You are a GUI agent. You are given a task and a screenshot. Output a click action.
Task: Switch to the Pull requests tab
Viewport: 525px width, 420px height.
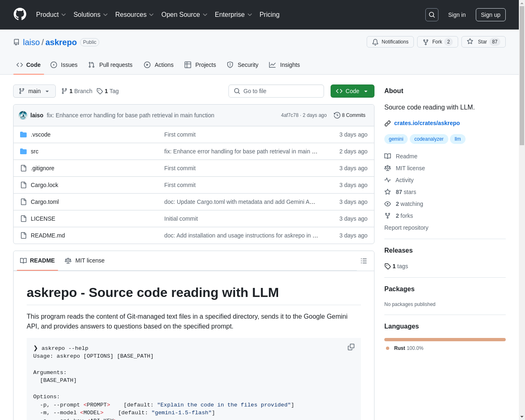[x=110, y=65]
